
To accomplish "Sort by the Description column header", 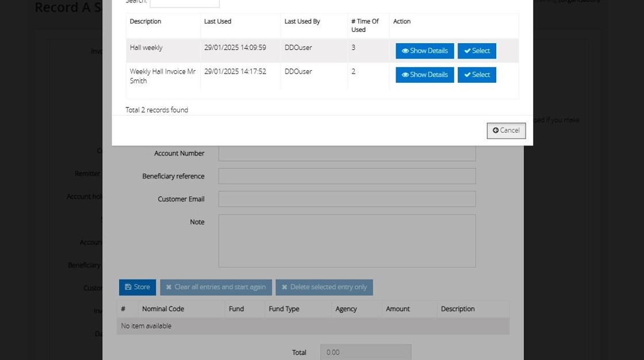I will (145, 21).
